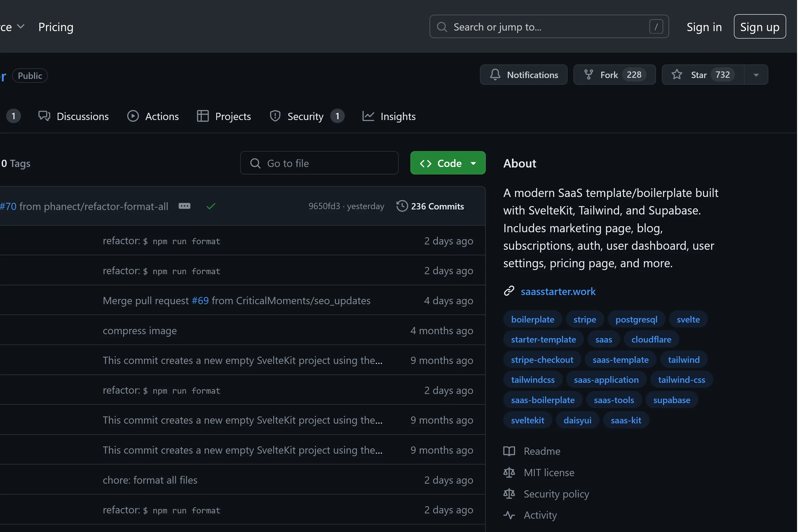Click the Sign up button
The image size is (799, 532).
click(x=759, y=27)
